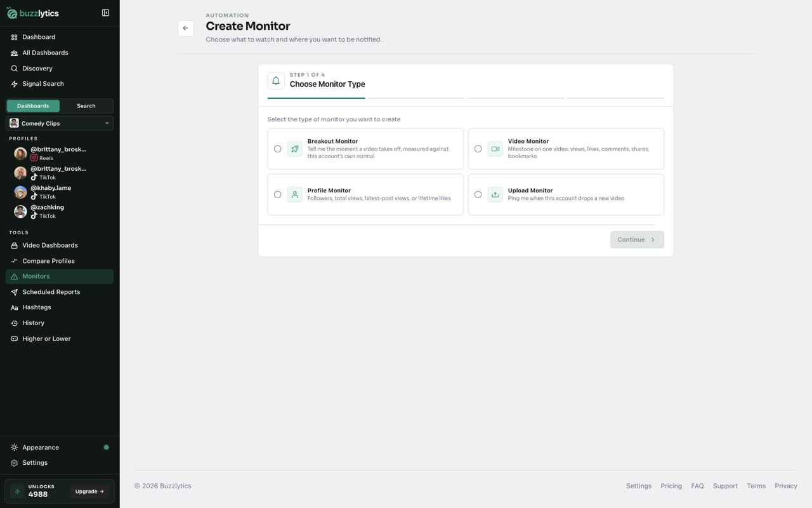Click the Continue button

(x=637, y=240)
